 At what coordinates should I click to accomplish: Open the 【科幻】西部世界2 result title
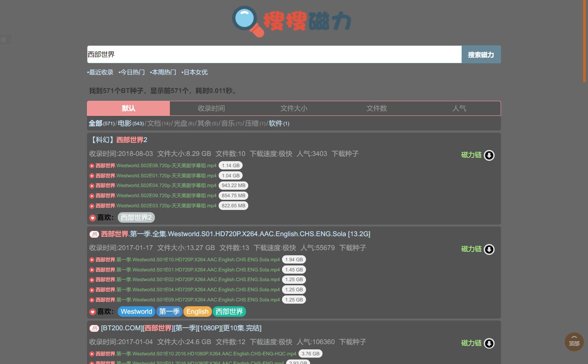(118, 140)
